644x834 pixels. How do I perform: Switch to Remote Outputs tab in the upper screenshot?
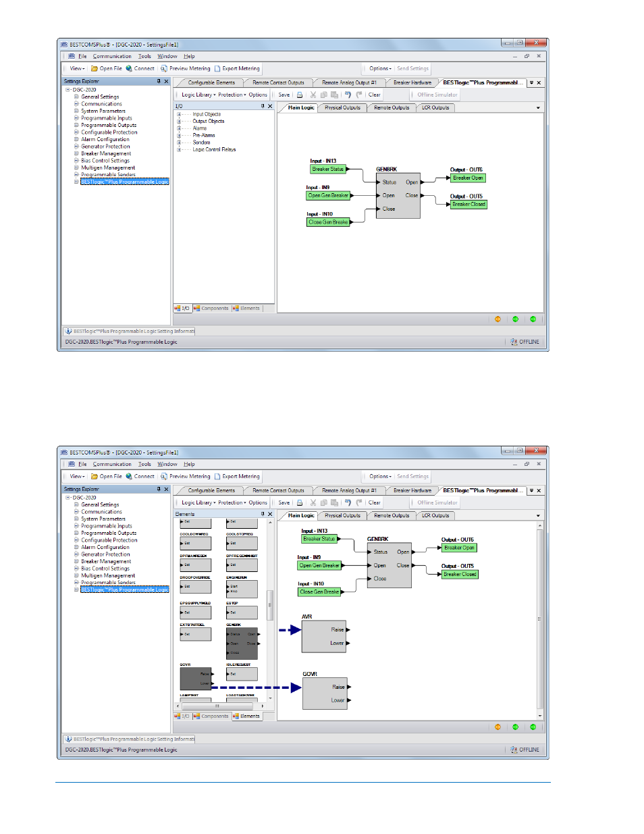392,108
